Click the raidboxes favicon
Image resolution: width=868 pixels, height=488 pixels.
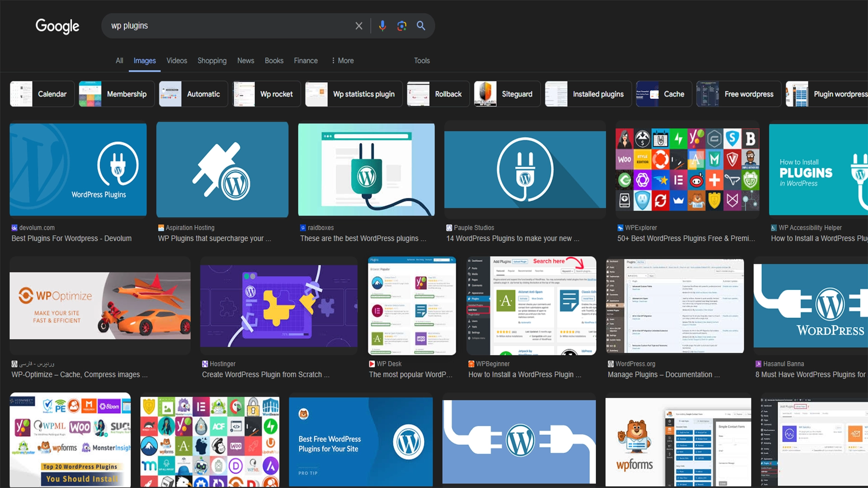click(x=303, y=228)
